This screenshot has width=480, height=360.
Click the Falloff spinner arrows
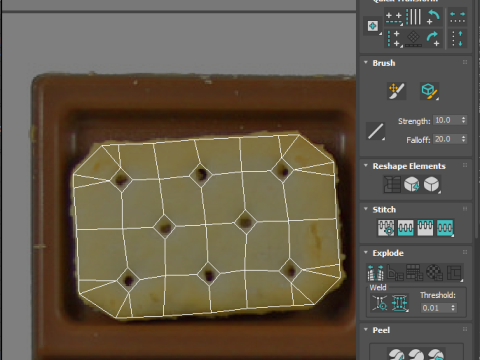(x=464, y=139)
